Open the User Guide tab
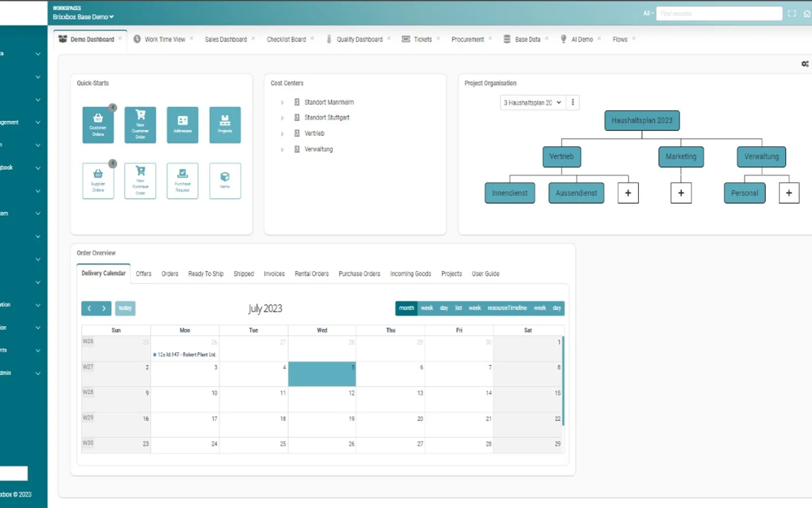The image size is (812, 508). point(486,274)
